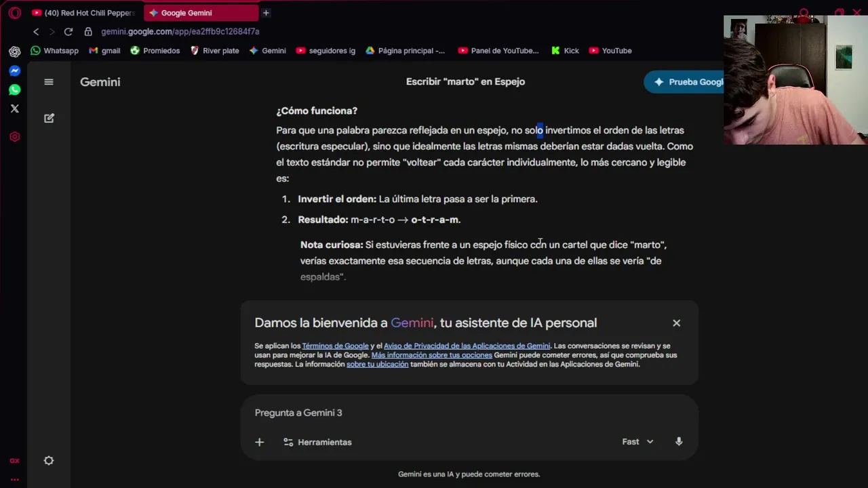Go forward to the next page
The height and width of the screenshot is (488, 868).
coord(52,32)
